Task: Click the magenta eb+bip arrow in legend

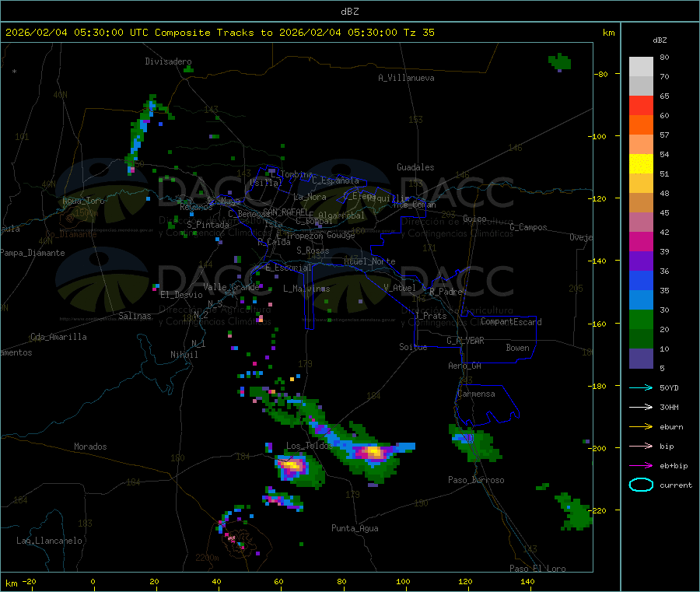Action: tap(641, 466)
